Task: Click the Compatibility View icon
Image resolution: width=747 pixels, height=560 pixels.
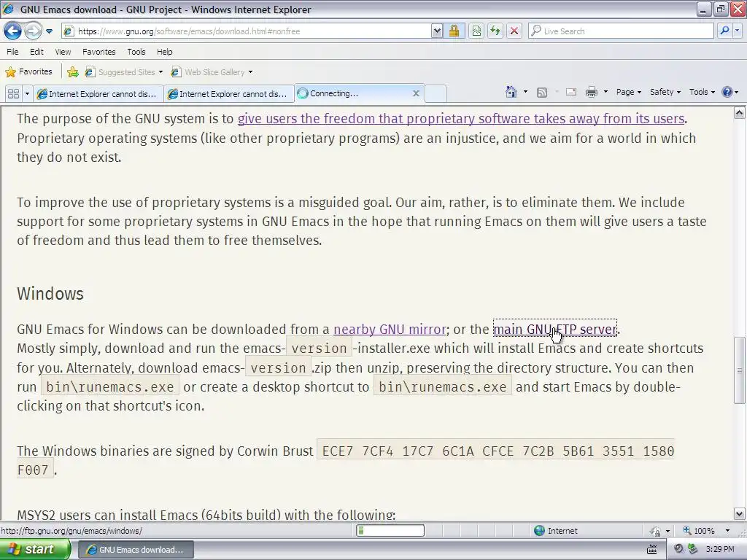Action: coord(476,31)
